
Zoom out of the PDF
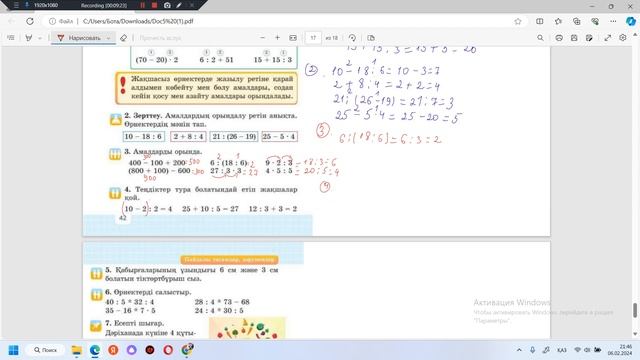(x=262, y=38)
